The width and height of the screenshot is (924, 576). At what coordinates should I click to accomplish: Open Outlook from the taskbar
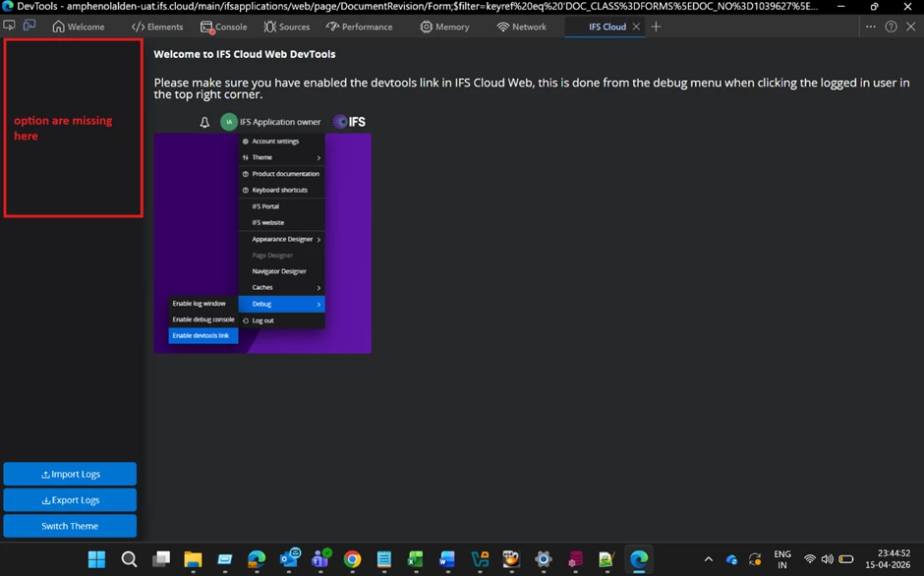[289, 557]
